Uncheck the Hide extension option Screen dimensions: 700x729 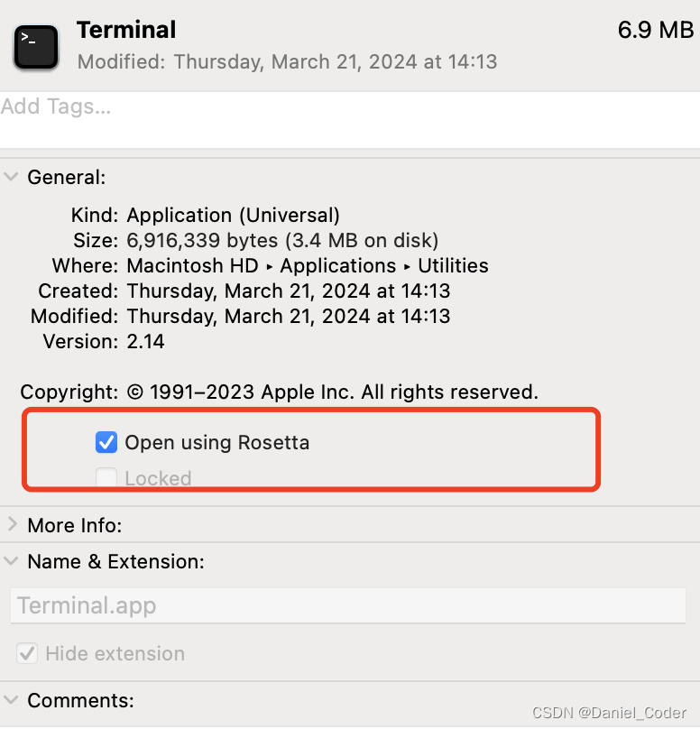(26, 653)
